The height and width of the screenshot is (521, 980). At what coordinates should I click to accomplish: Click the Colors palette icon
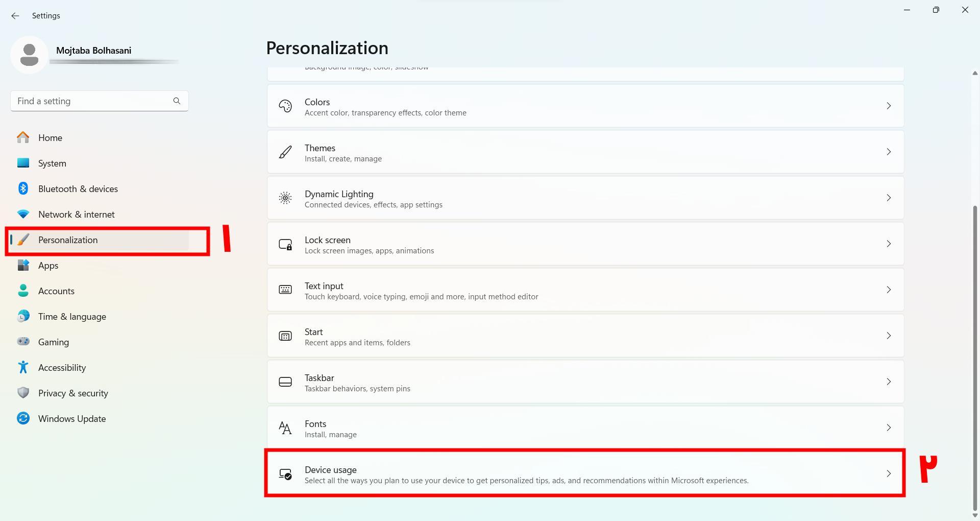pos(285,106)
